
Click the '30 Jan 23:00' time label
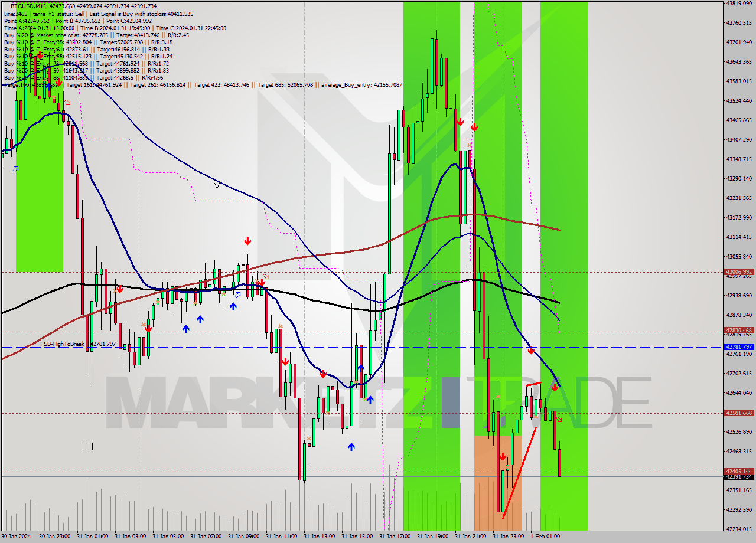click(x=56, y=537)
